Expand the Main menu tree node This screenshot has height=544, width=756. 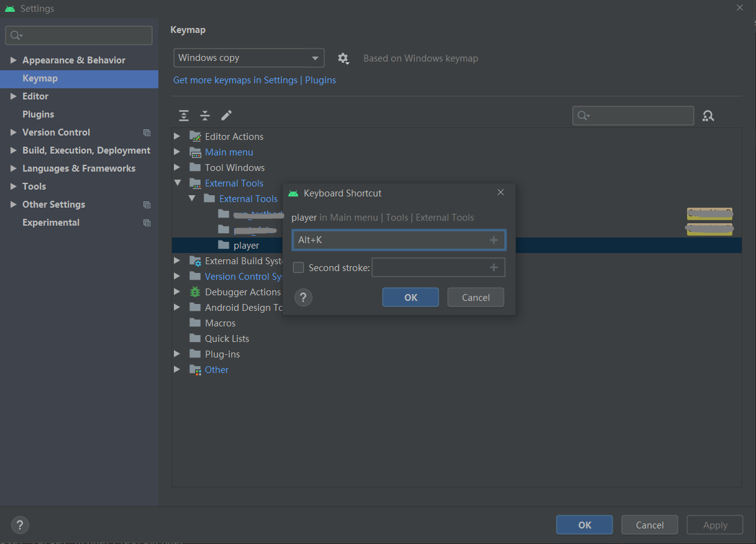[177, 152]
